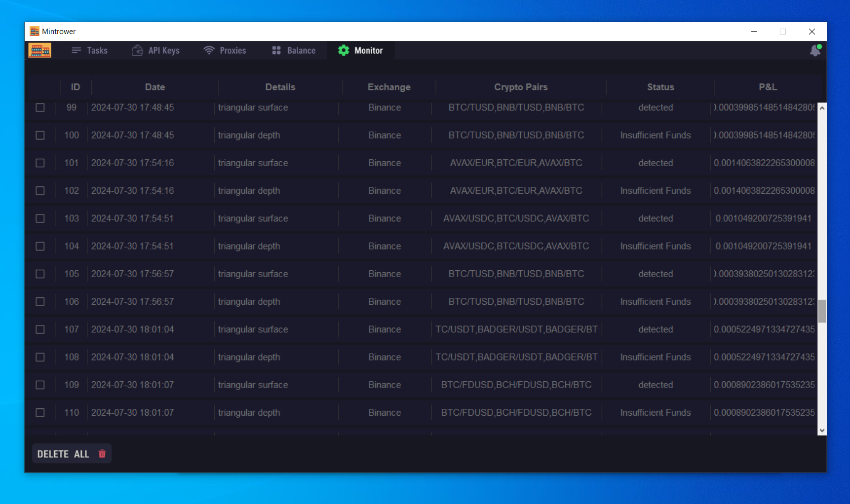The image size is (850, 504).
Task: Select the AVAX/EUR pairs cell in row 101
Action: click(516, 163)
